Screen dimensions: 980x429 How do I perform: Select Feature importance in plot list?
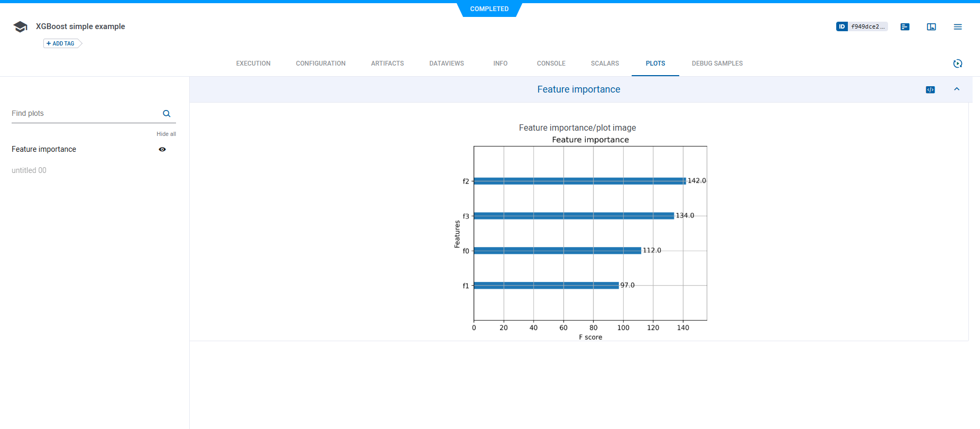coord(44,150)
